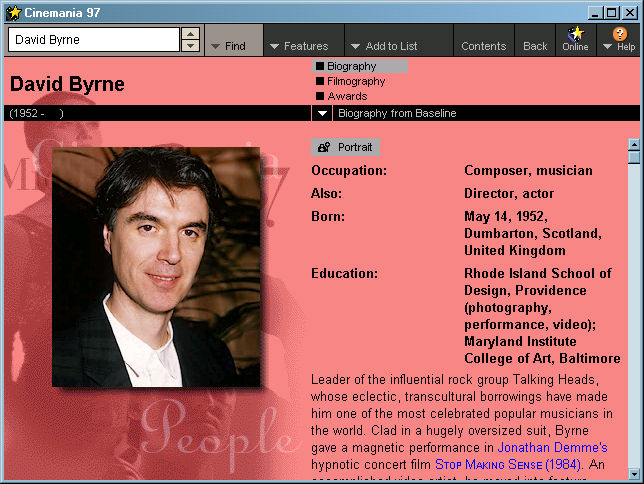Open the Jonathan Demme's link
Screen dimensions: 644x484
(552, 447)
